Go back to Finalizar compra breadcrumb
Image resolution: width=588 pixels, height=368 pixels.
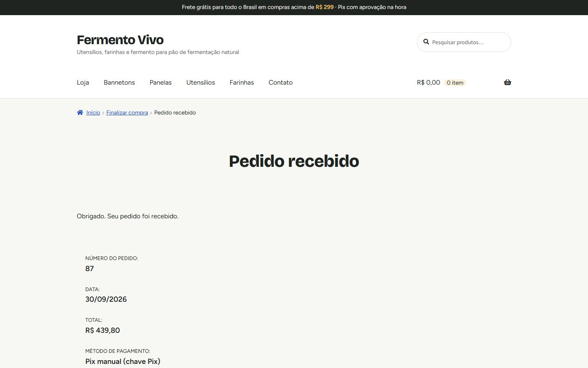click(127, 112)
